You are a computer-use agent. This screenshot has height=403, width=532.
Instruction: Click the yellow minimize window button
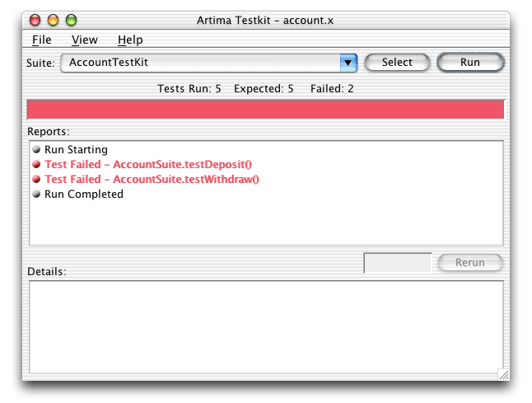(x=53, y=21)
